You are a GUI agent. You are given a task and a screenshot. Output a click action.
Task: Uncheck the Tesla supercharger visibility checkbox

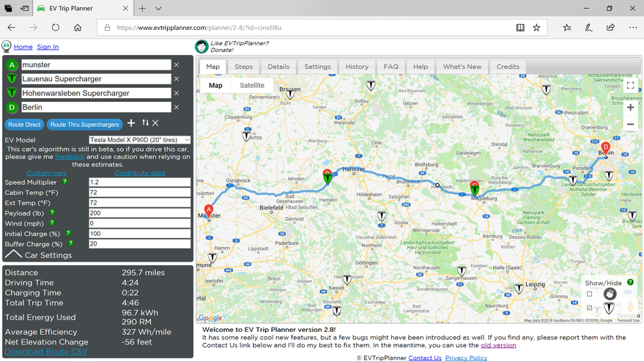(590, 309)
